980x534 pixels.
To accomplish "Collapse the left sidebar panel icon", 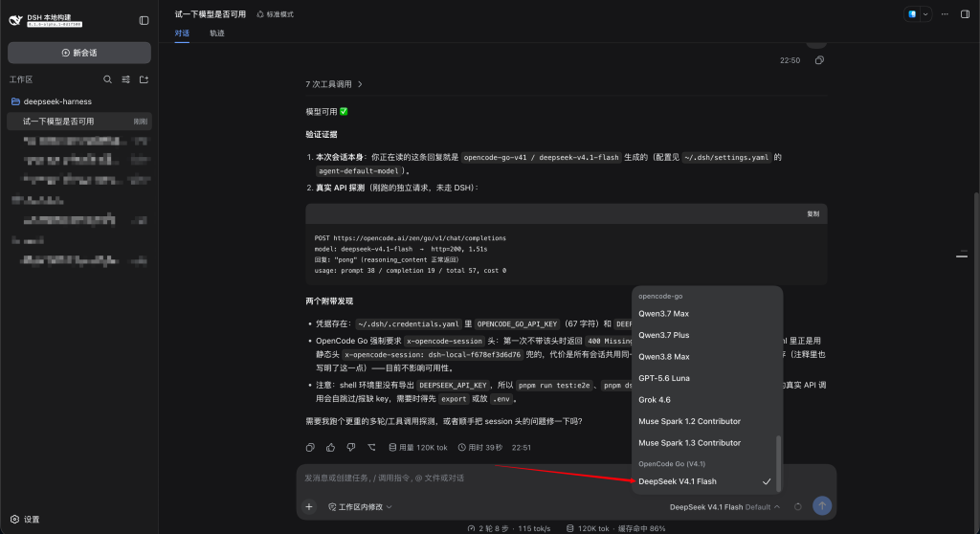I will coord(144,21).
